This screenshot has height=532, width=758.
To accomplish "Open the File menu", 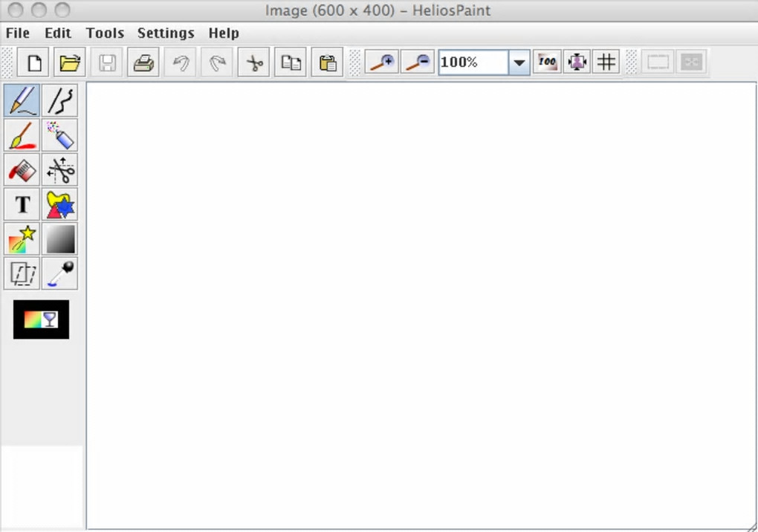I will pos(18,33).
